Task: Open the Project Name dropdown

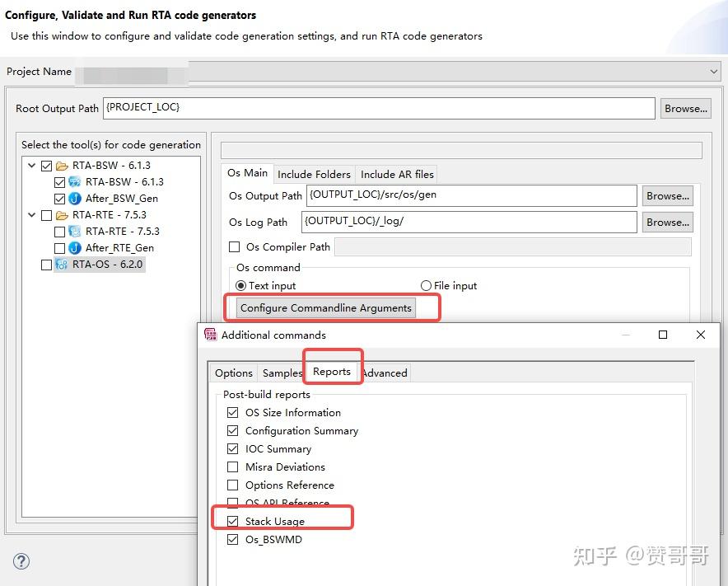Action: (x=713, y=72)
